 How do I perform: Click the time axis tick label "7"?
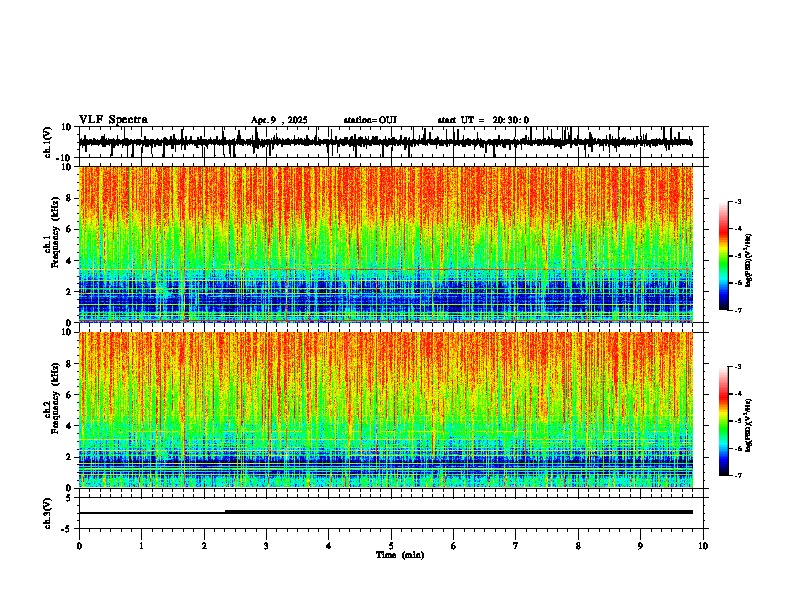coord(516,546)
